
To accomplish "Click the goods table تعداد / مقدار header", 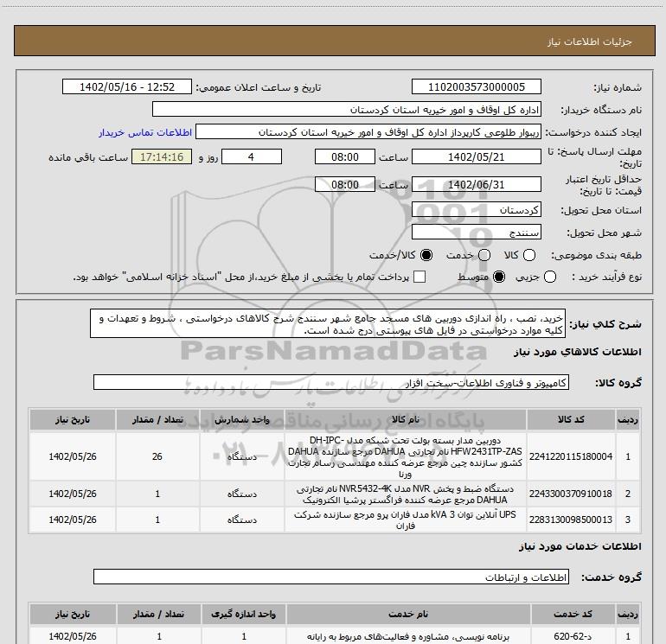I will pyautogui.click(x=157, y=420).
